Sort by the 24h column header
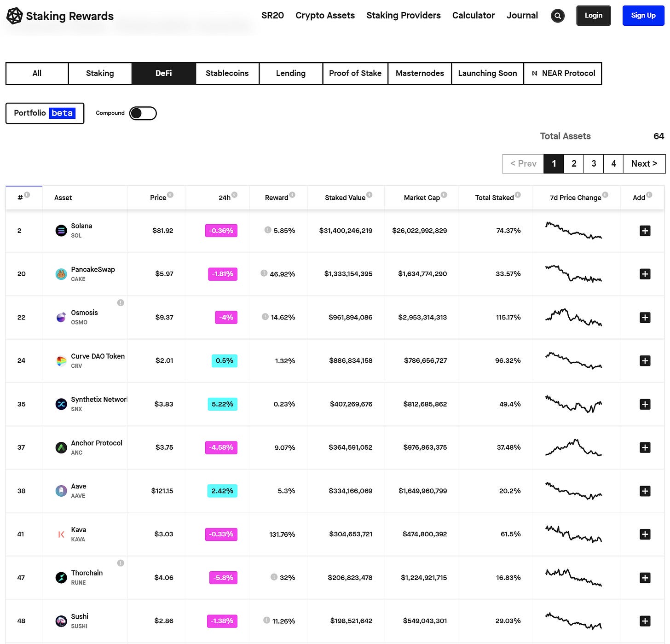The height and width of the screenshot is (644, 670). [x=225, y=198]
